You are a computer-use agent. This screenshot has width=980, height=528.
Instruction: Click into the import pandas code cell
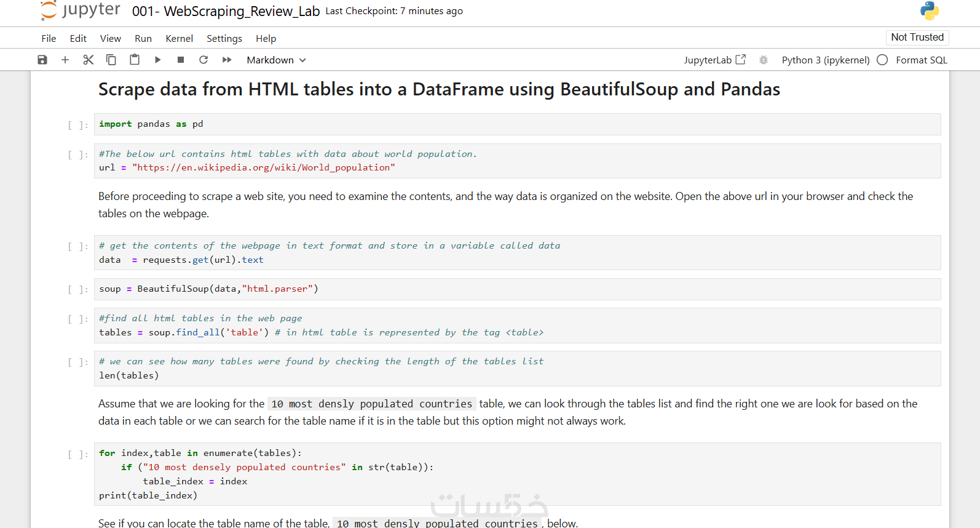tap(516, 124)
